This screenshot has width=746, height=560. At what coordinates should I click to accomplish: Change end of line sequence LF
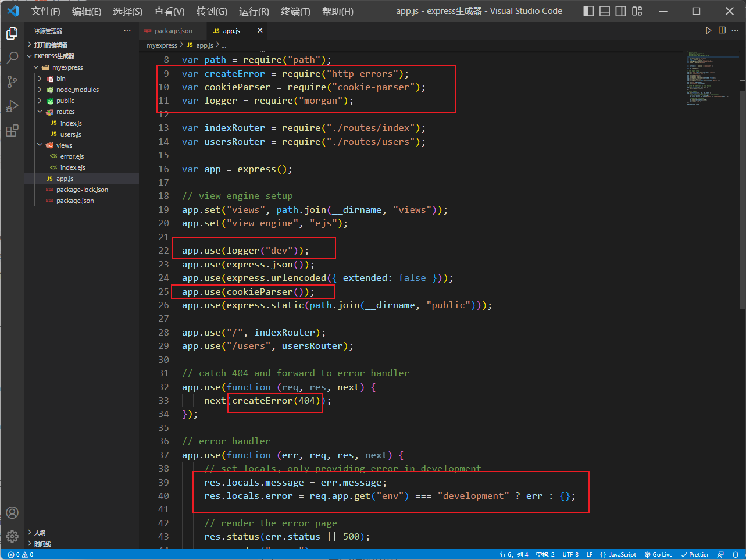click(590, 555)
